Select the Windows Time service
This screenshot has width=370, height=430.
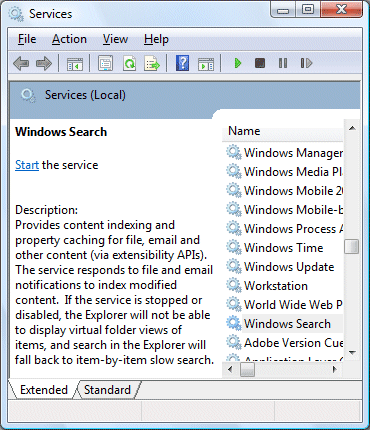[284, 248]
